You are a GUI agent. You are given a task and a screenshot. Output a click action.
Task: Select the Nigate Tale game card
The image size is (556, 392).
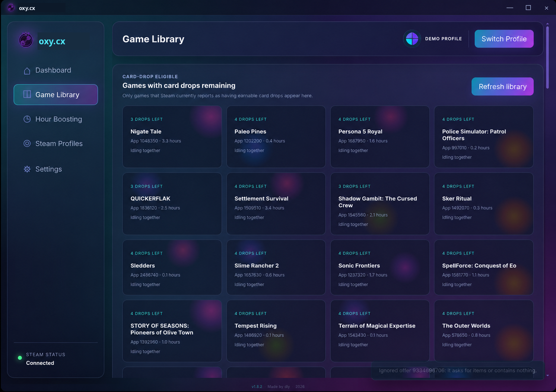click(x=172, y=137)
